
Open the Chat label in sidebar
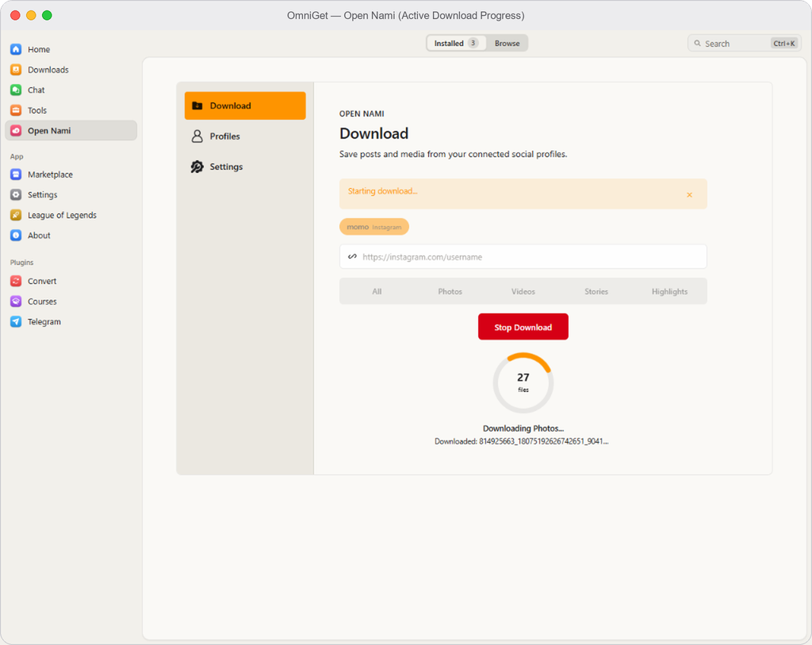(36, 90)
